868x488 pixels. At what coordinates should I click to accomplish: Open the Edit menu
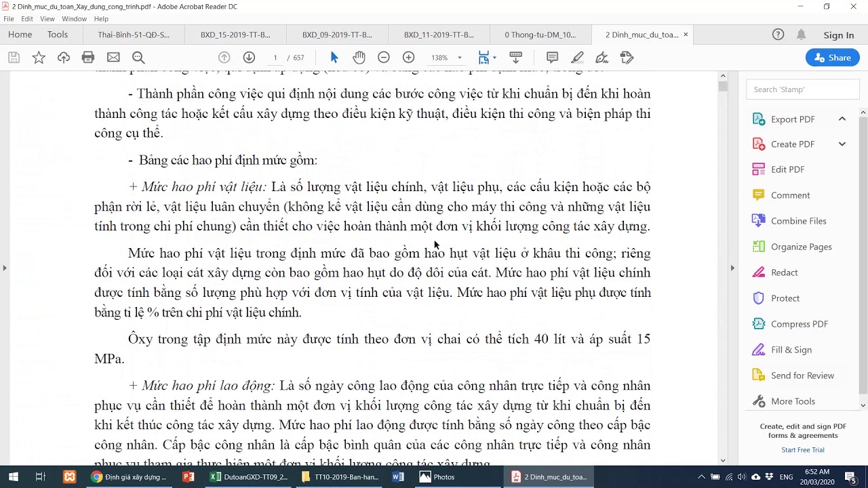[27, 19]
